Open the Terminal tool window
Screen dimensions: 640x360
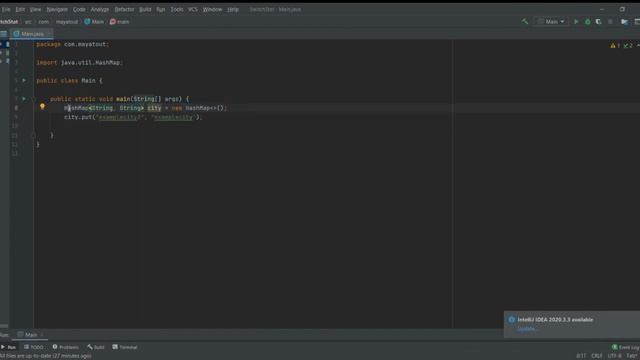coord(125,347)
